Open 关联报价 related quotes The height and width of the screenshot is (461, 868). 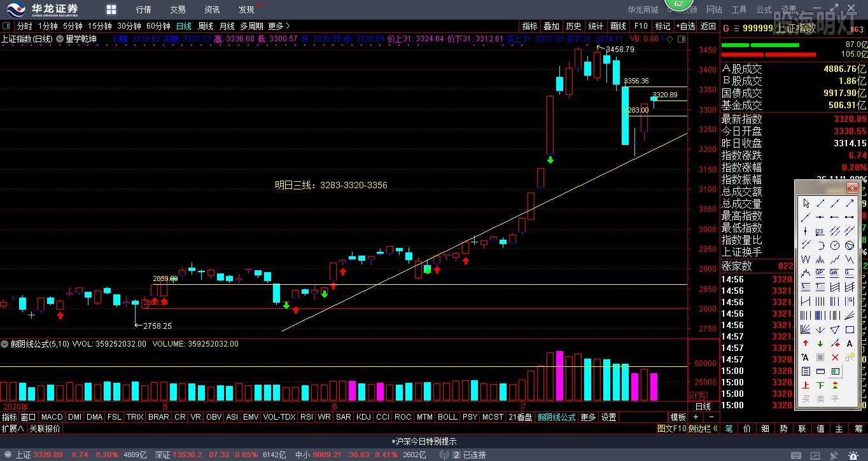[x=45, y=429]
